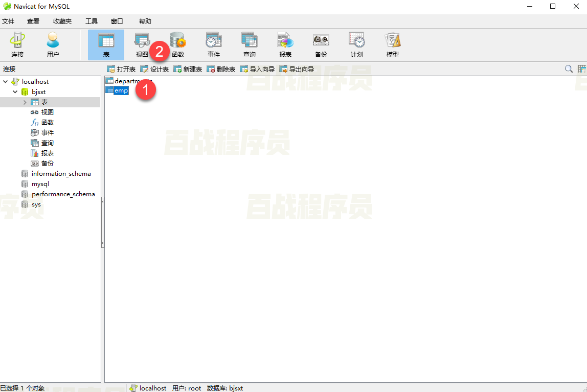The width and height of the screenshot is (587, 392).
Task: Select the Table (表) toolbar button
Action: pos(106,45)
